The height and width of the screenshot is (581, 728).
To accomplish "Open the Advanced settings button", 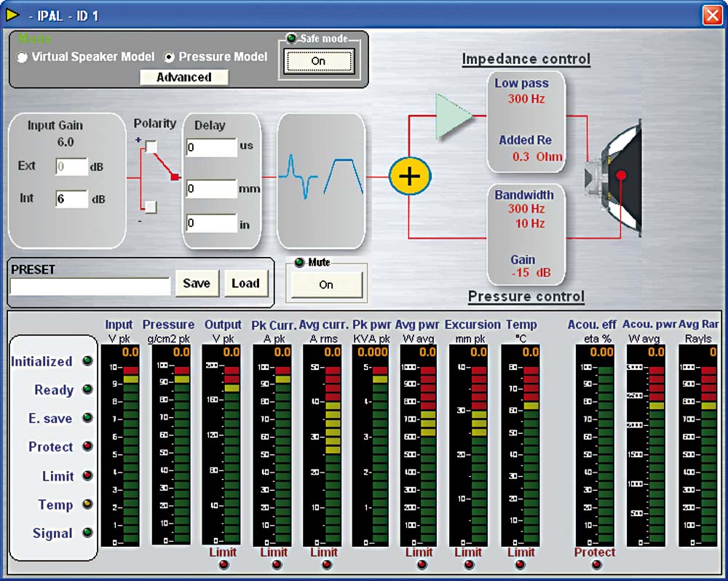I will coord(184,77).
